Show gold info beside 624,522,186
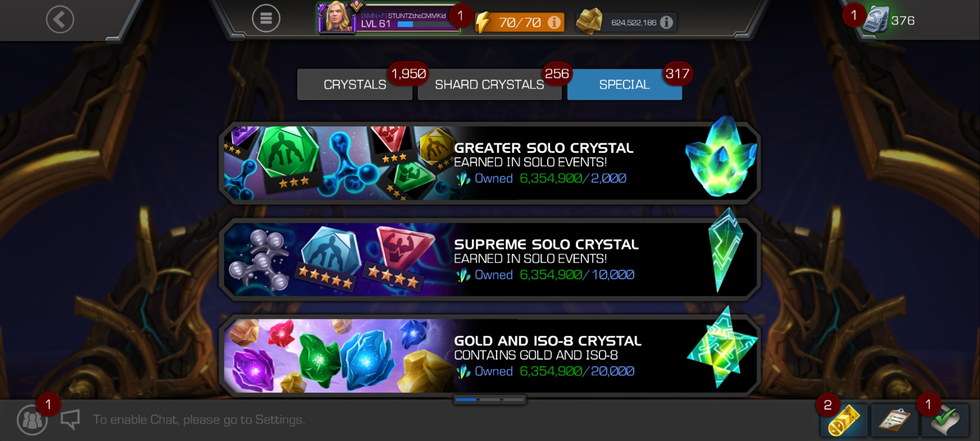 coord(666,22)
